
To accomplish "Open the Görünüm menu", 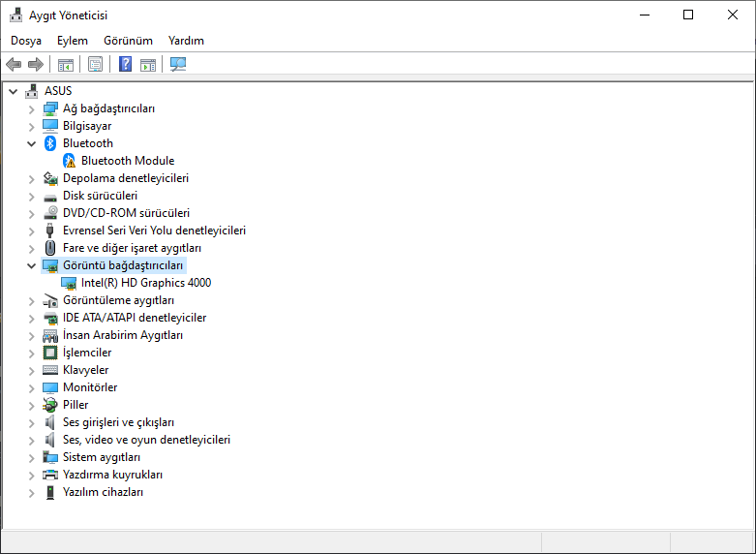I will [128, 41].
